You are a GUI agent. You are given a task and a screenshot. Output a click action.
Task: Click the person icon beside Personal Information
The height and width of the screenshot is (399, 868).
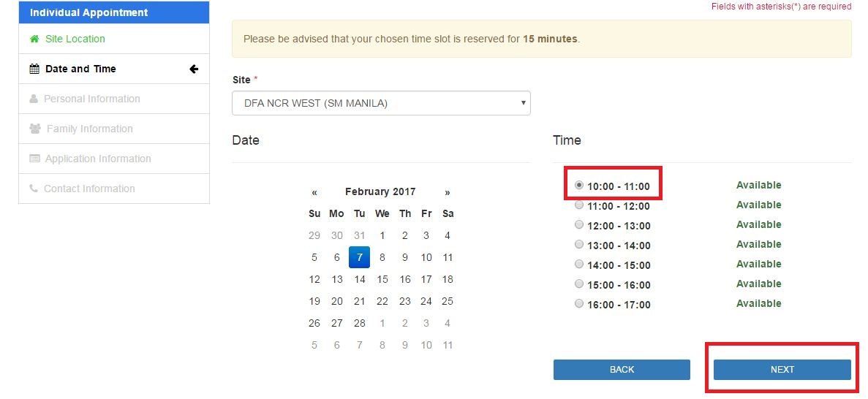coord(34,99)
